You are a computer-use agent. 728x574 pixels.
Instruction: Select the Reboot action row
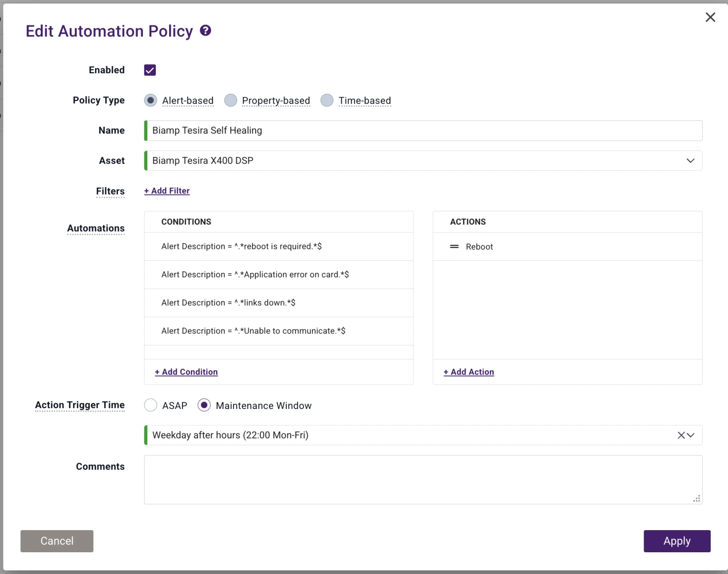click(568, 247)
